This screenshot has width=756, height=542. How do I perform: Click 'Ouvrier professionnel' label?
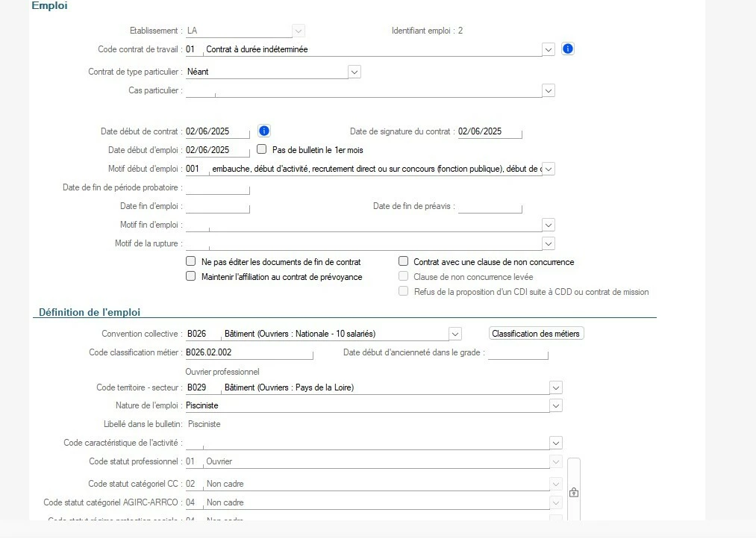click(222, 372)
